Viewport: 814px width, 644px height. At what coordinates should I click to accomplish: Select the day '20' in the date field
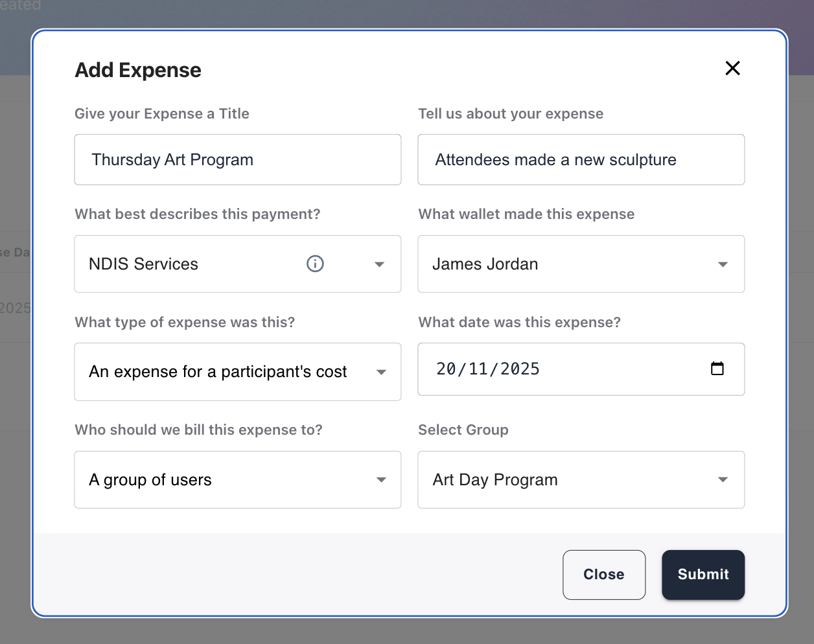coord(446,369)
